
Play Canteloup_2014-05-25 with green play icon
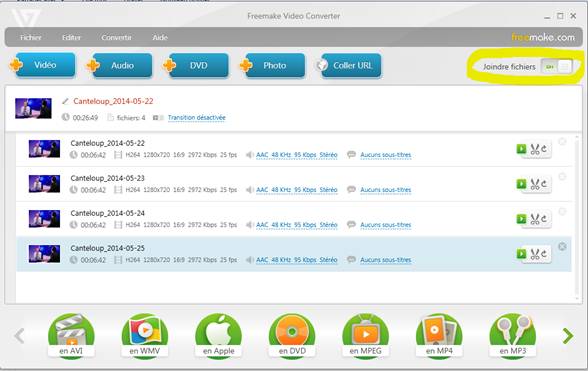[x=521, y=254]
